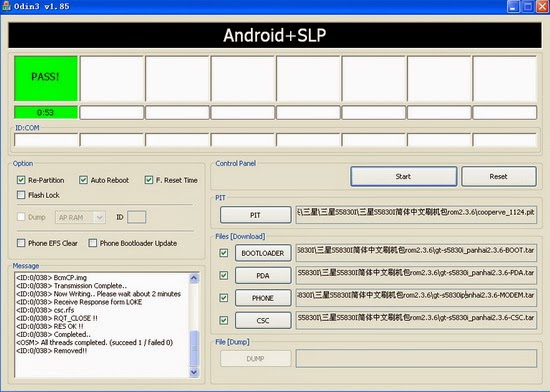The width and height of the screenshot is (550, 392).
Task: Select the 'Now Writing..' log line
Action: click(99, 294)
